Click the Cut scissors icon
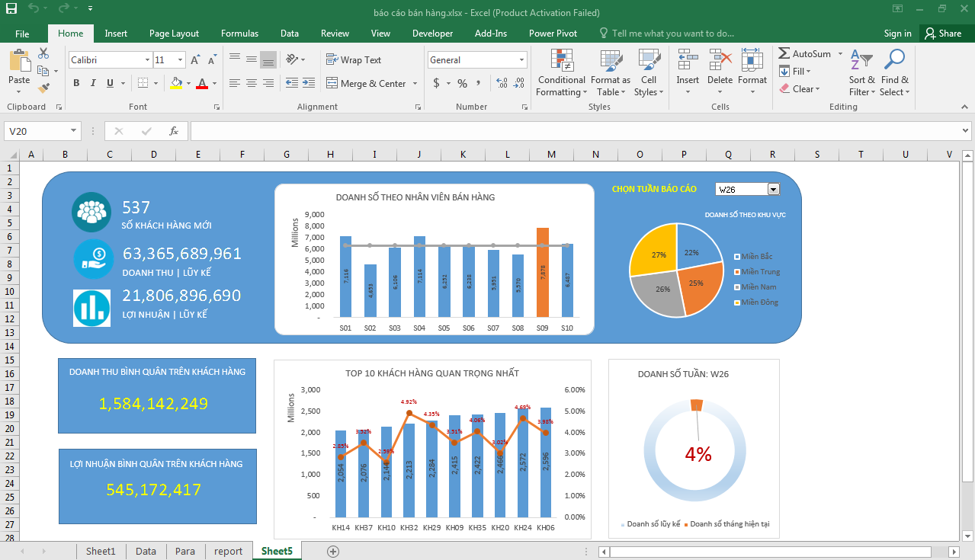Viewport: 975px width, 560px height. click(x=43, y=53)
